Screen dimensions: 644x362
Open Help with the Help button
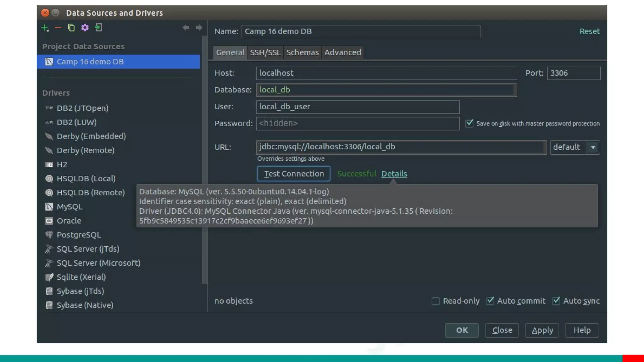[x=582, y=330]
